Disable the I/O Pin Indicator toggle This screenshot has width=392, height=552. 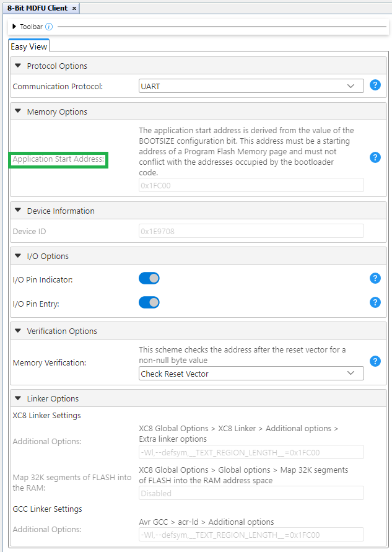coord(149,279)
